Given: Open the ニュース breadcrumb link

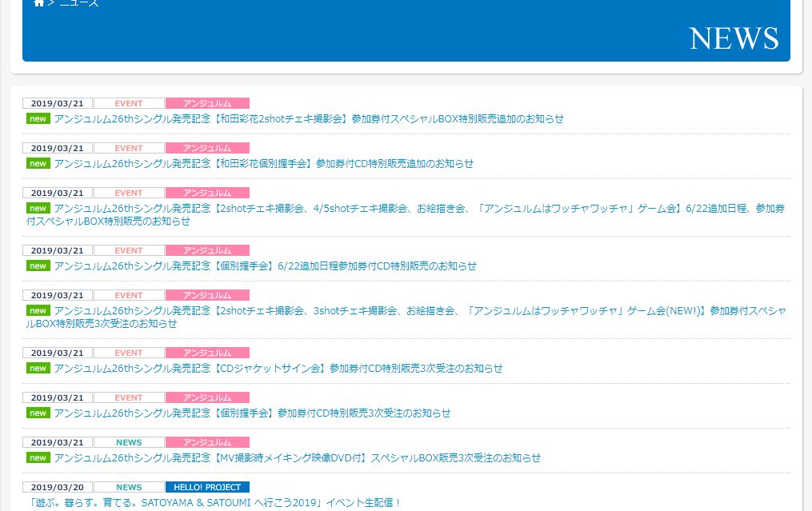Looking at the screenshot, I should click(x=79, y=2).
